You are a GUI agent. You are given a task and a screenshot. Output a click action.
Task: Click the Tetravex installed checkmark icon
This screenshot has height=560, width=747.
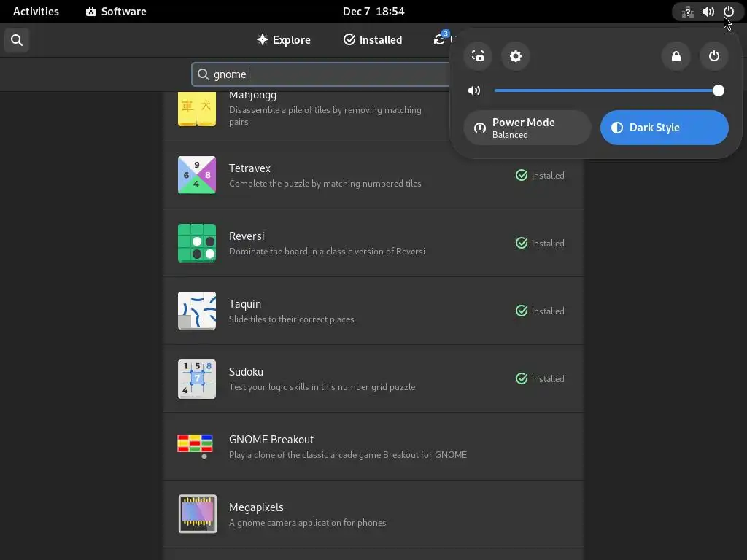(x=522, y=175)
